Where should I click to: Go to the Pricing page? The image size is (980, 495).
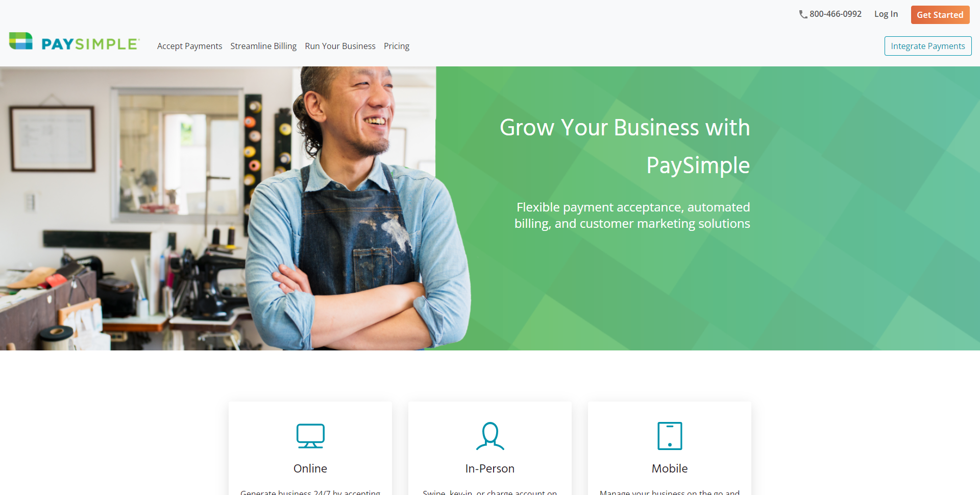(397, 46)
